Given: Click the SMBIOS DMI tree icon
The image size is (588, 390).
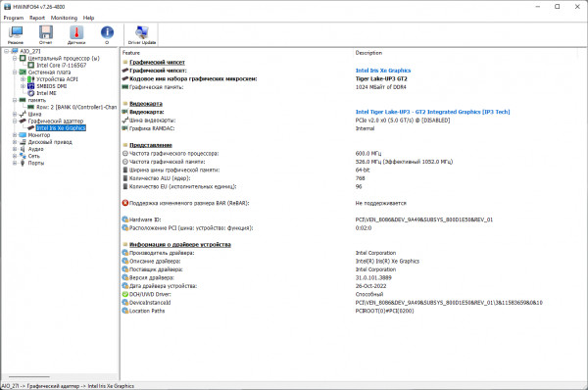Looking at the screenshot, I should coord(31,86).
